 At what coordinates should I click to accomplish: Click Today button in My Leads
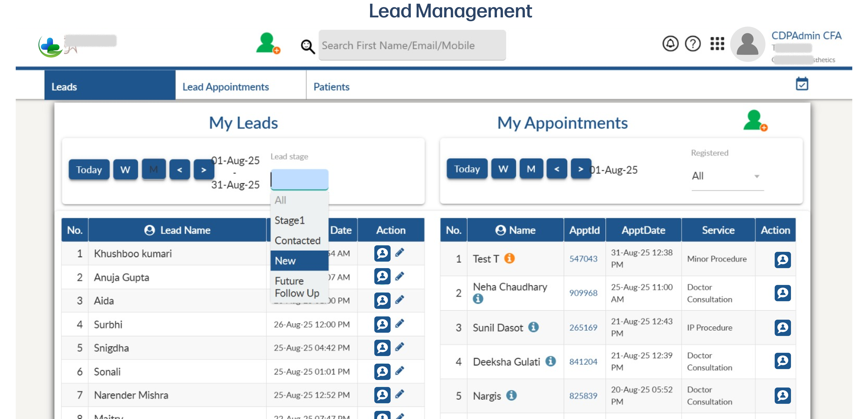[x=89, y=170]
